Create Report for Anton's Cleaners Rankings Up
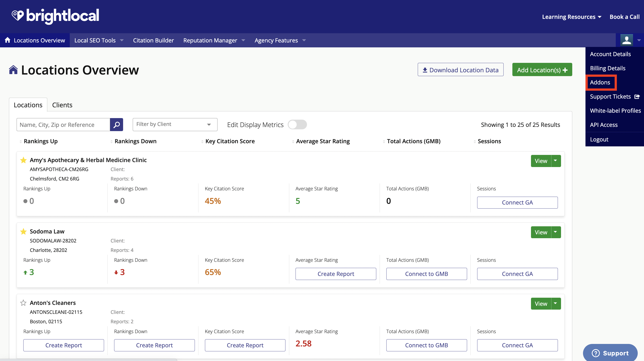 click(63, 345)
